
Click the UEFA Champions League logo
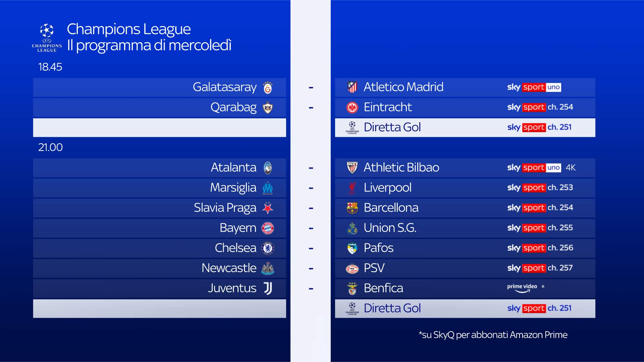47,38
